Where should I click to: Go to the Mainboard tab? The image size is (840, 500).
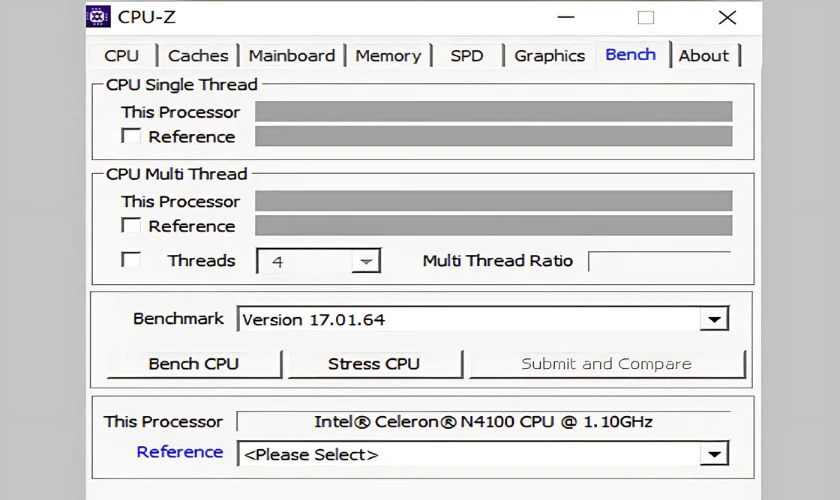pyautogui.click(x=291, y=56)
